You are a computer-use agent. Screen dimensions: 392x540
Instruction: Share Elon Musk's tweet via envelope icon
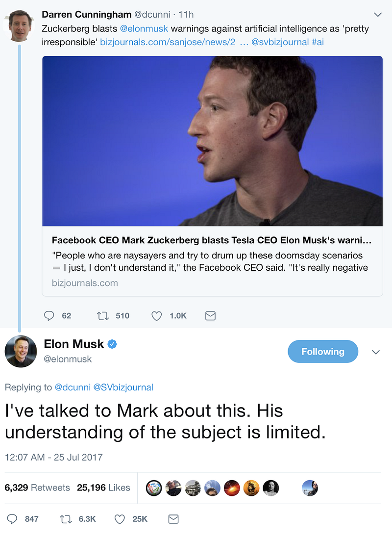tap(173, 519)
